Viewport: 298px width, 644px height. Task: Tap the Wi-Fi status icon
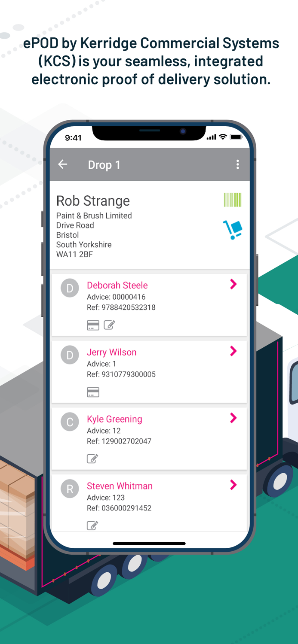223,137
